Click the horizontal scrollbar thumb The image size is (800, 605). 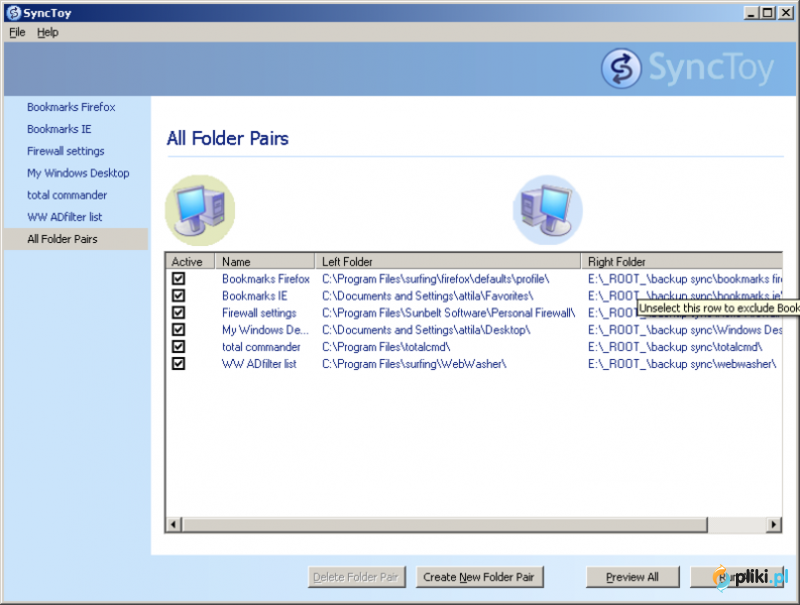(444, 524)
